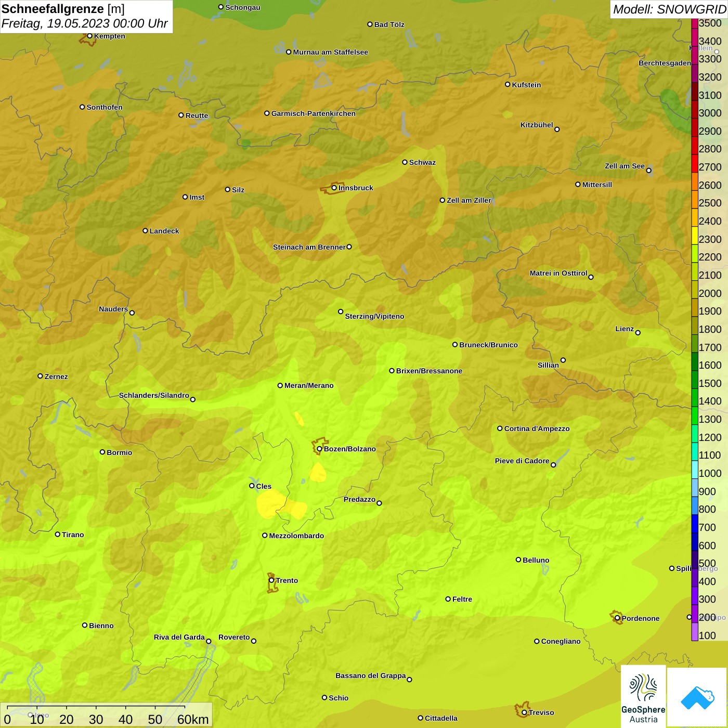728x728 pixels.
Task: Click the Schio marker dot
Action: pyautogui.click(x=324, y=698)
